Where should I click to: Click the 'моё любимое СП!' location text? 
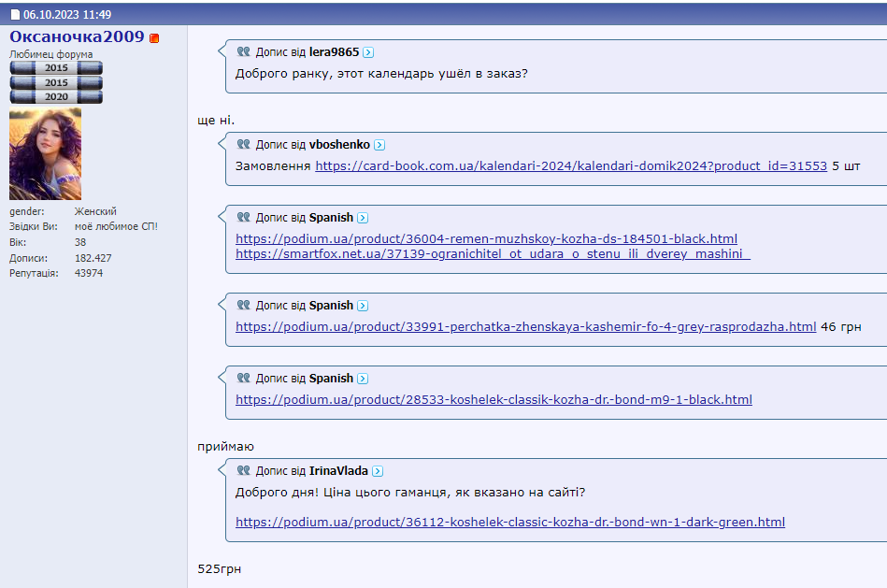[117, 226]
